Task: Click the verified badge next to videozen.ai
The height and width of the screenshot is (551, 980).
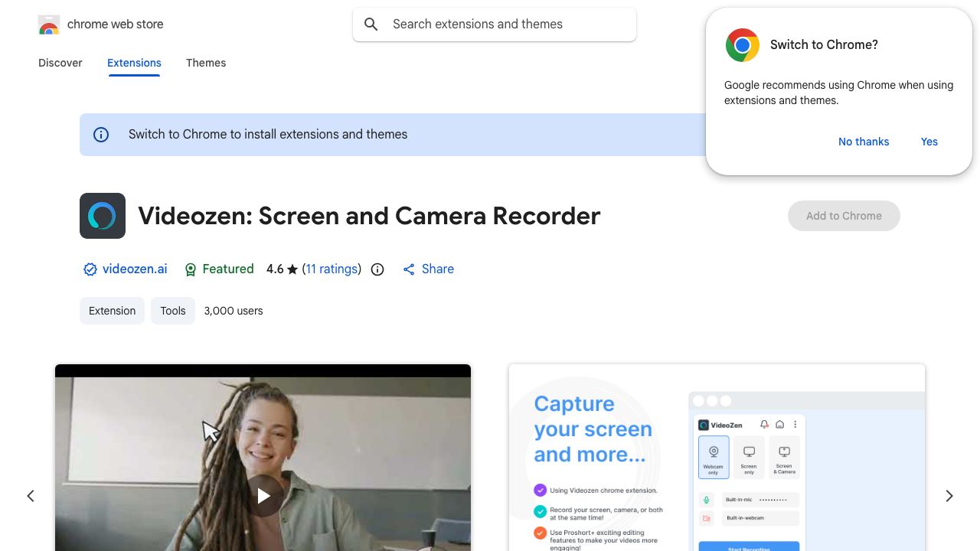Action: coord(90,269)
